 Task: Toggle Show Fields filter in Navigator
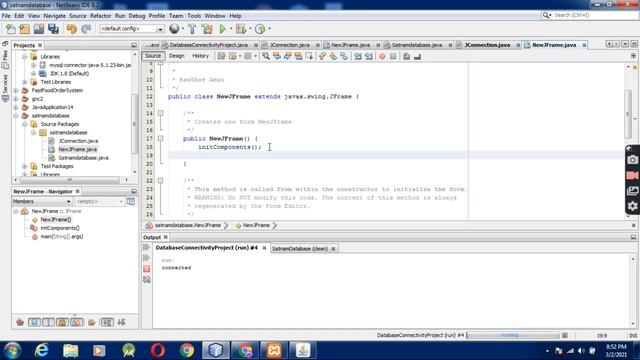[34, 322]
